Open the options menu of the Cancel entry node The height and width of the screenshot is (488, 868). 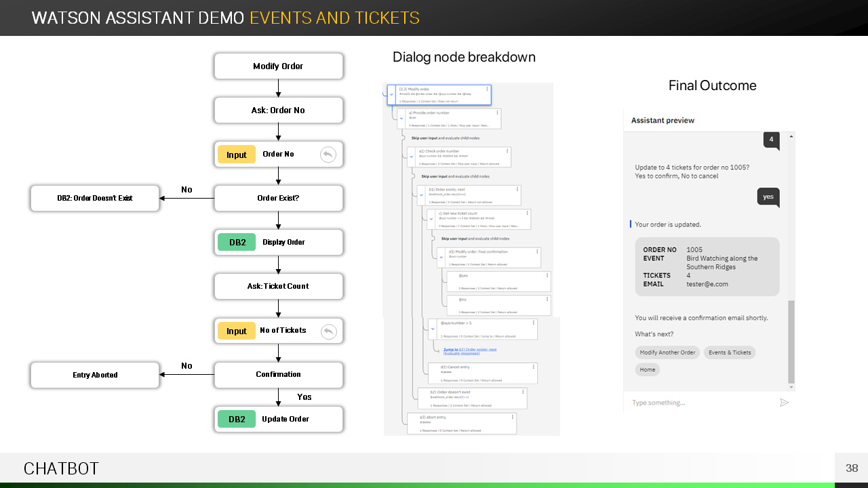pos(534,367)
